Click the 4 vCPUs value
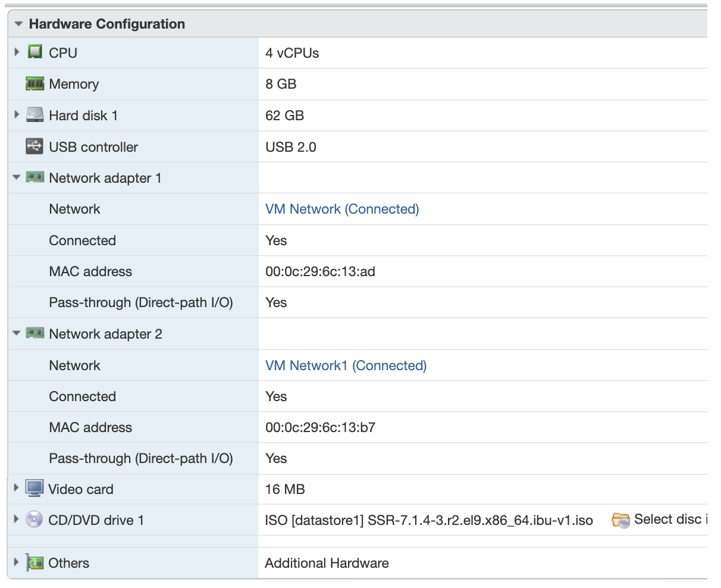This screenshot has width=721, height=588. 292,53
